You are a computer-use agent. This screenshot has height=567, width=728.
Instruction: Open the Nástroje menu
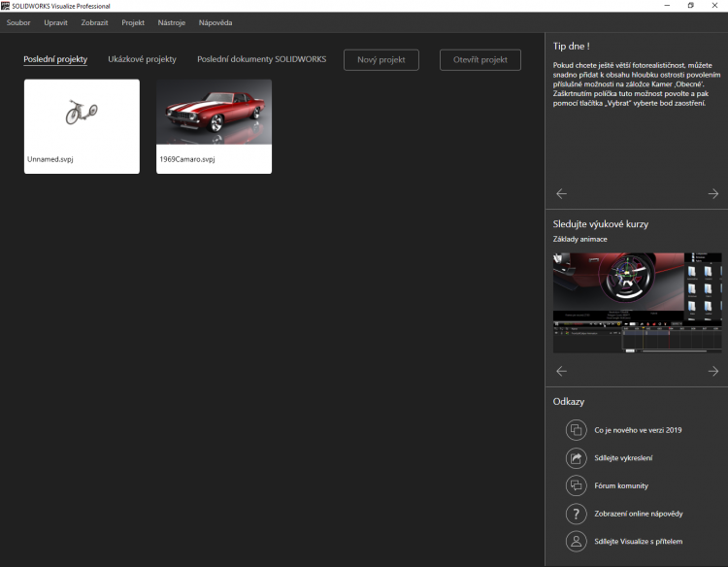(171, 22)
